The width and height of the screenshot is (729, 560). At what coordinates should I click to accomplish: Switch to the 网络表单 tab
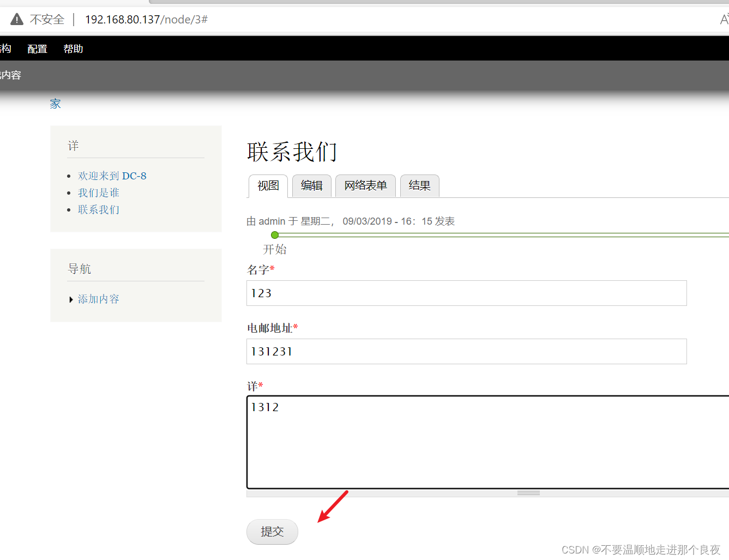[x=365, y=186]
